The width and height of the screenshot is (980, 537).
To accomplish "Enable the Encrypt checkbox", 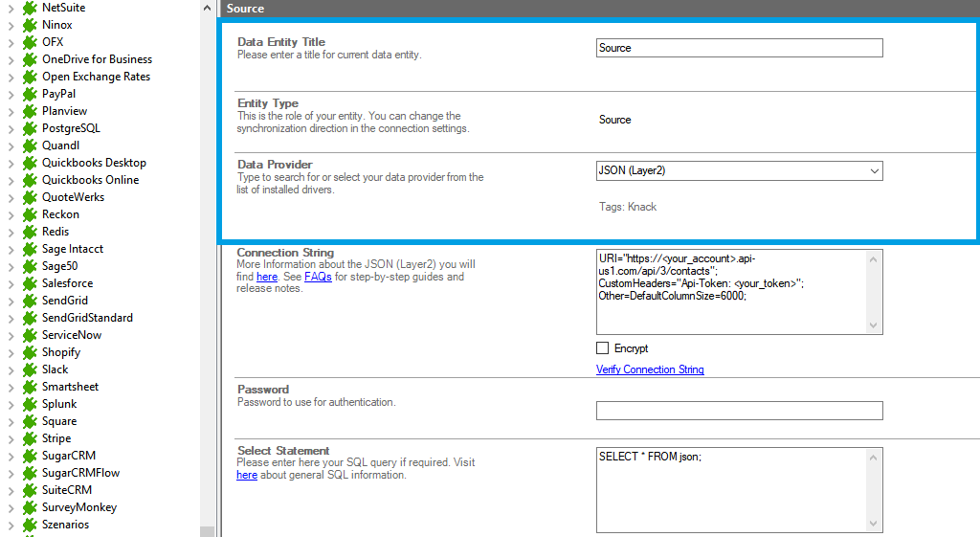I will [603, 348].
